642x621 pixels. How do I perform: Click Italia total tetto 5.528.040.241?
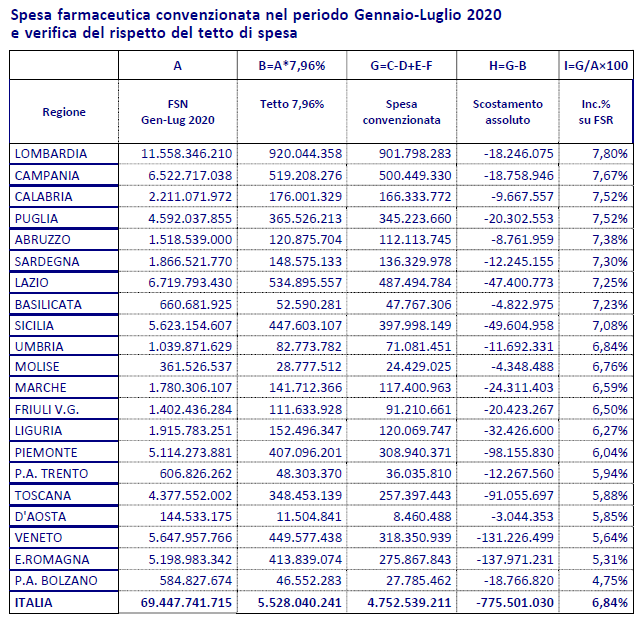299,602
